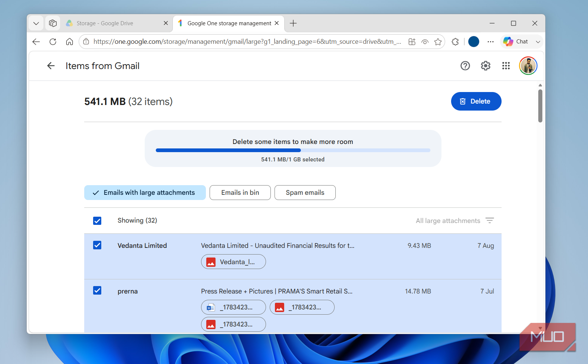The width and height of the screenshot is (588, 364).
Task: Click the Press Release + Pictures subject
Action: coord(277,291)
